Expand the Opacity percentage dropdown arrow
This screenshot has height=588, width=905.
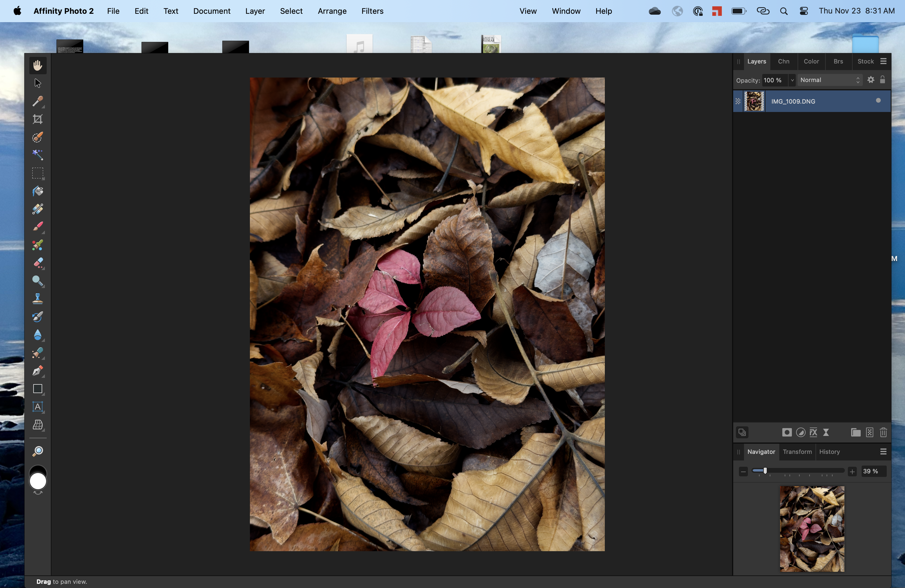coord(792,80)
